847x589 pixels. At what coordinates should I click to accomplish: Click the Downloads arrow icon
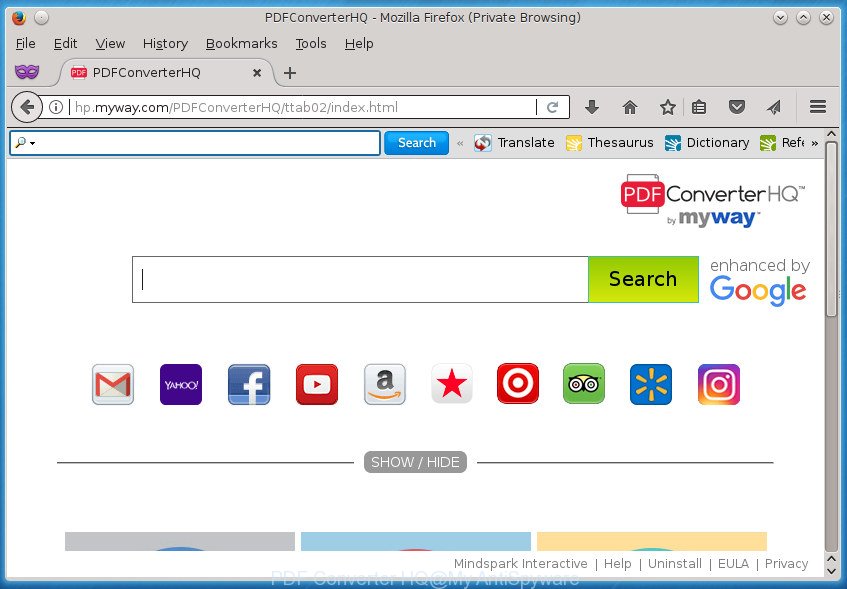(592, 107)
